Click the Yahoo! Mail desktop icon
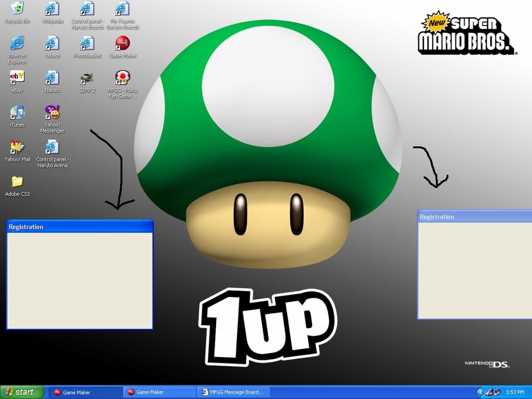 point(17,147)
